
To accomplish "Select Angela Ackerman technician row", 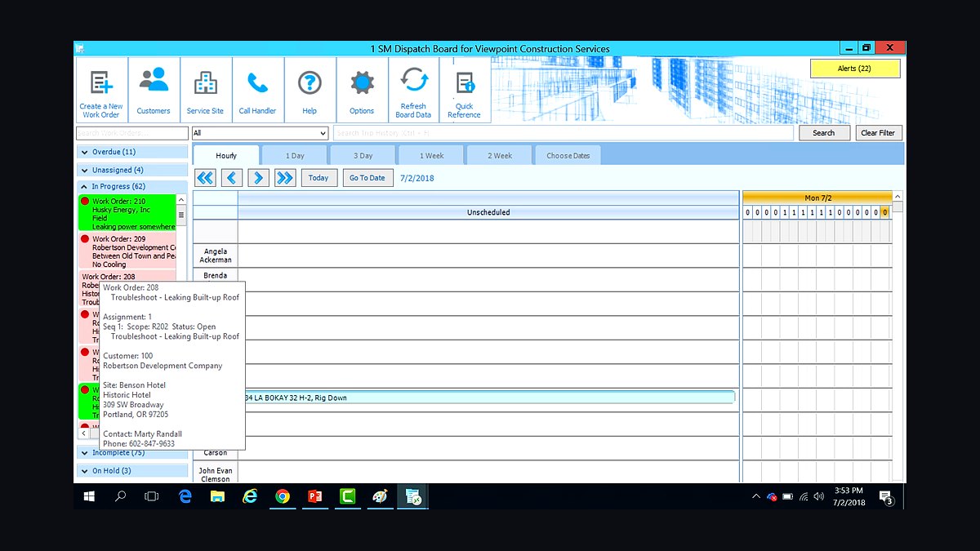I will [216, 256].
